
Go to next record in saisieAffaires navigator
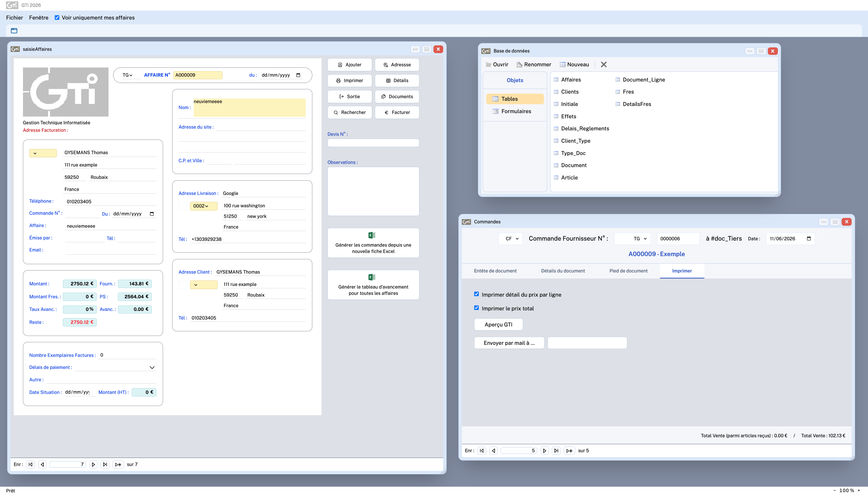tap(93, 464)
